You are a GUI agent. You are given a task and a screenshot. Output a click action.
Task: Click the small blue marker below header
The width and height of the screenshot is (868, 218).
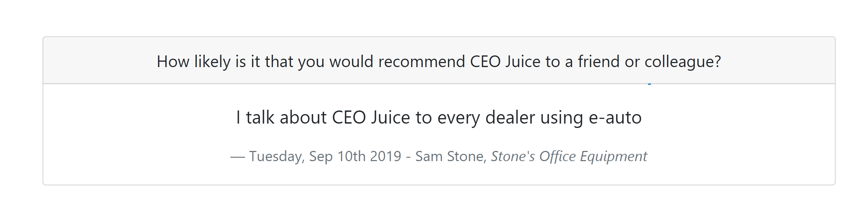649,84
